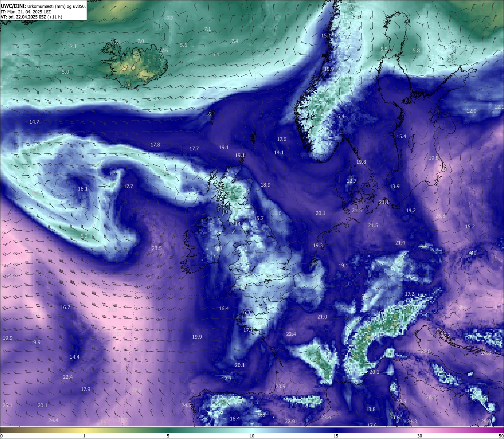Click the map value 14.4
This screenshot has height=439, width=504.
pos(74,357)
